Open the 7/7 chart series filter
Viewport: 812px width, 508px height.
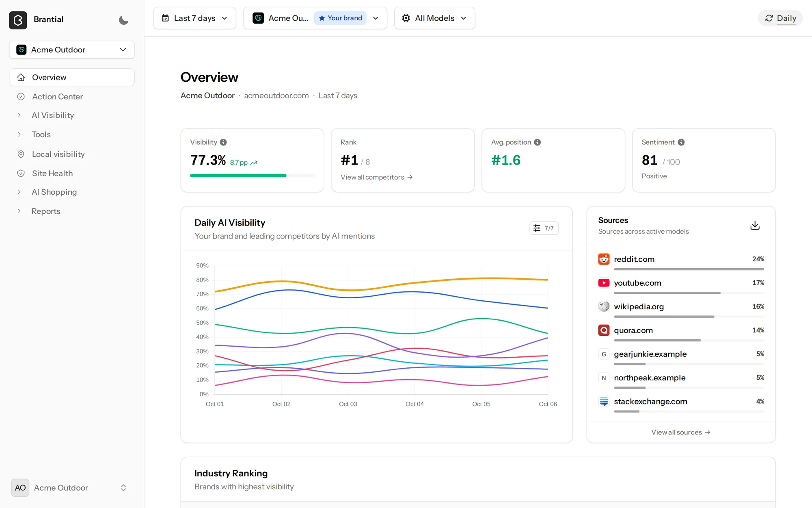pos(544,228)
